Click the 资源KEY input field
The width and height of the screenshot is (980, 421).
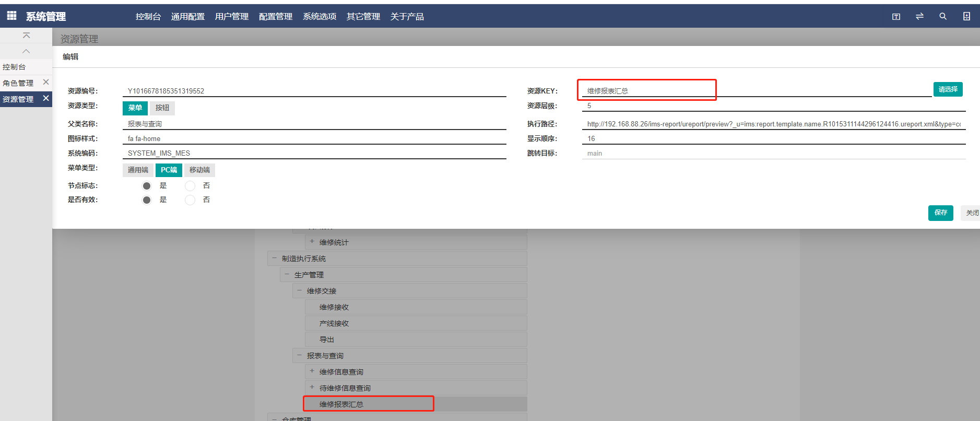coord(757,91)
